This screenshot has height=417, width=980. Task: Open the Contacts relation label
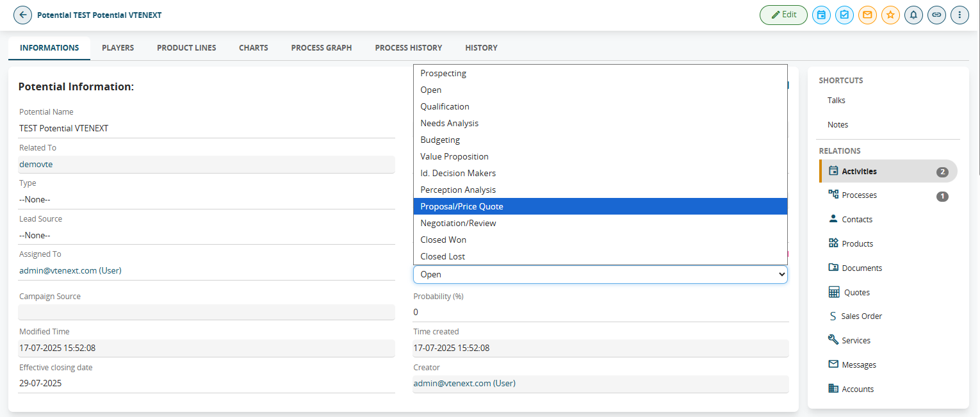[857, 220]
